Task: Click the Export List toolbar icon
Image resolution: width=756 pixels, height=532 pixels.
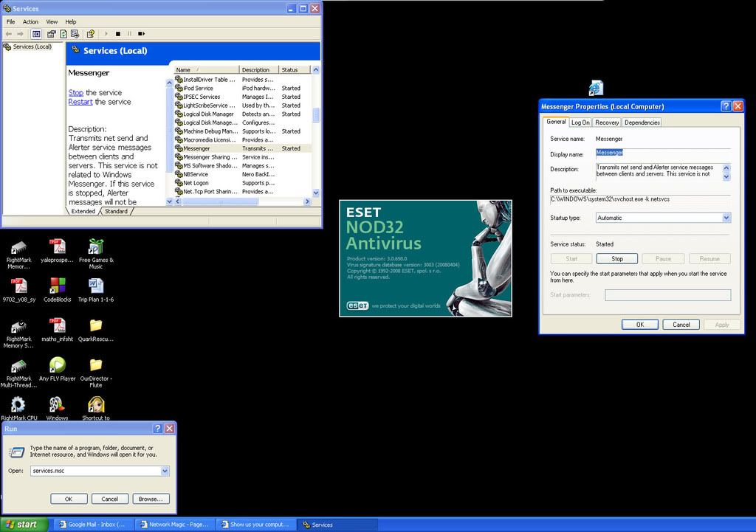Action: [x=75, y=33]
